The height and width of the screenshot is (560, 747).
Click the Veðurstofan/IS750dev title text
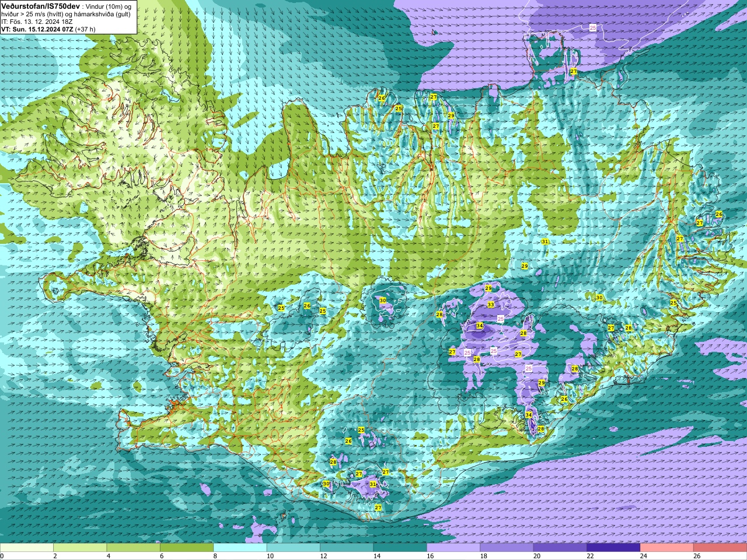[41, 6]
